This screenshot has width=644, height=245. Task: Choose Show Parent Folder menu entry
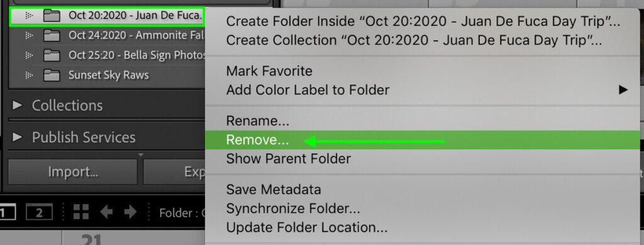[x=423, y=159]
